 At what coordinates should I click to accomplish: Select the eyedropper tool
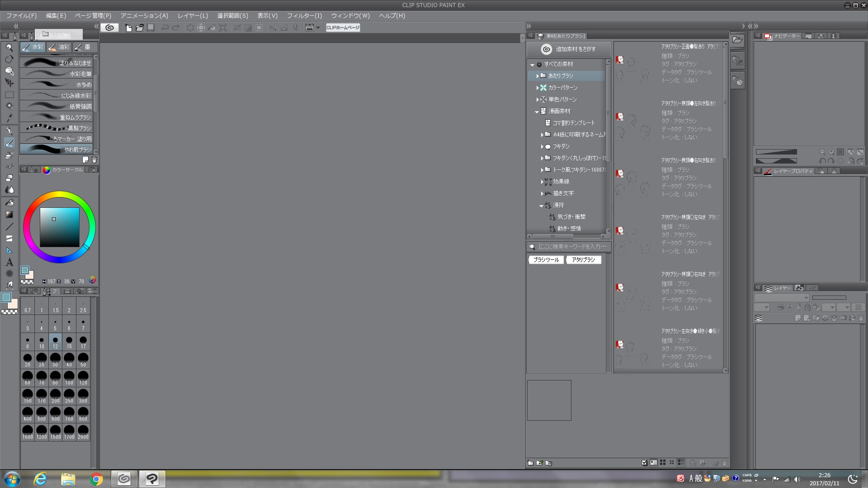[x=9, y=118]
